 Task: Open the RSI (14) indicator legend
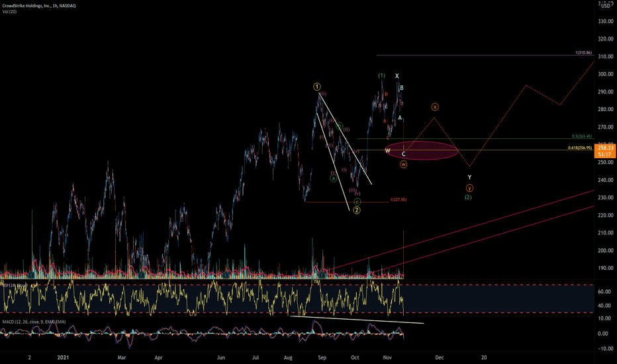16,284
